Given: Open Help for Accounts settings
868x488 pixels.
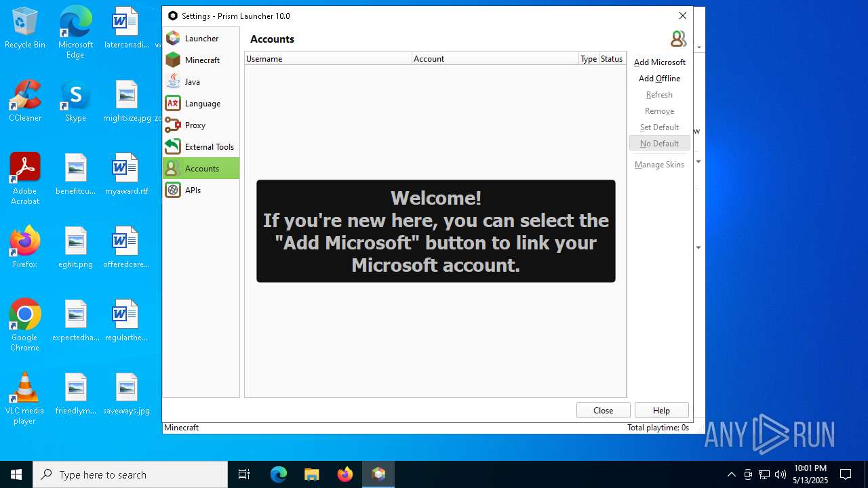Looking at the screenshot, I should coord(661,410).
